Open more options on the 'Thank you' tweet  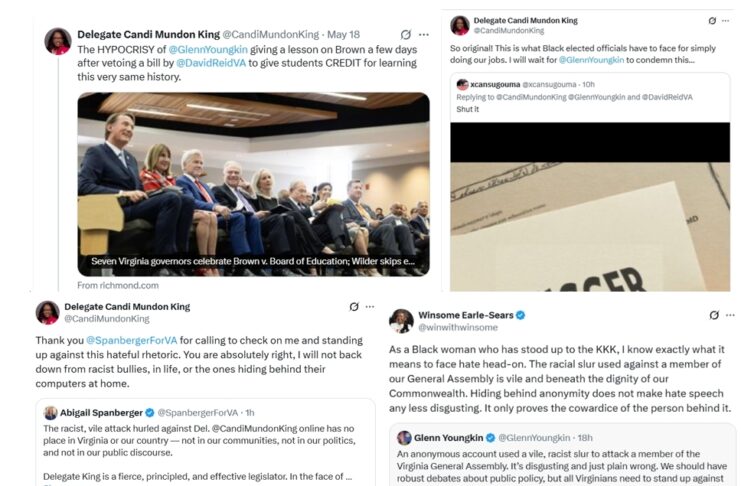pyautogui.click(x=370, y=307)
